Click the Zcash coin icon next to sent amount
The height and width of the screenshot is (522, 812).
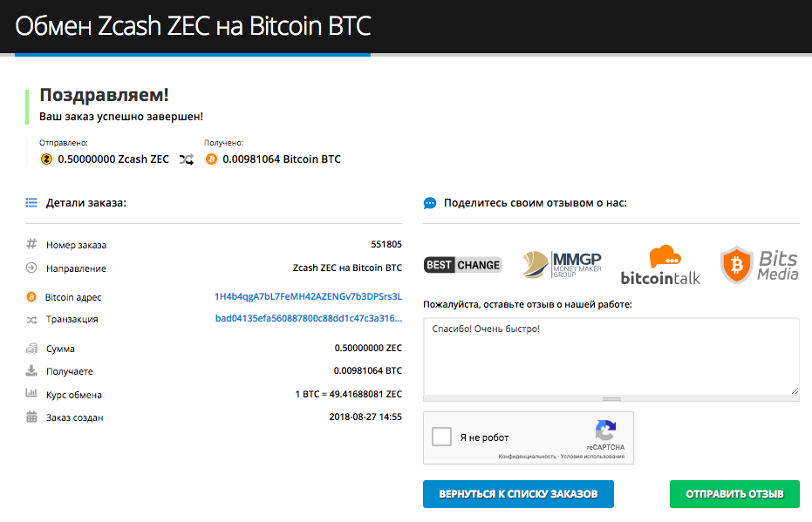tap(46, 159)
